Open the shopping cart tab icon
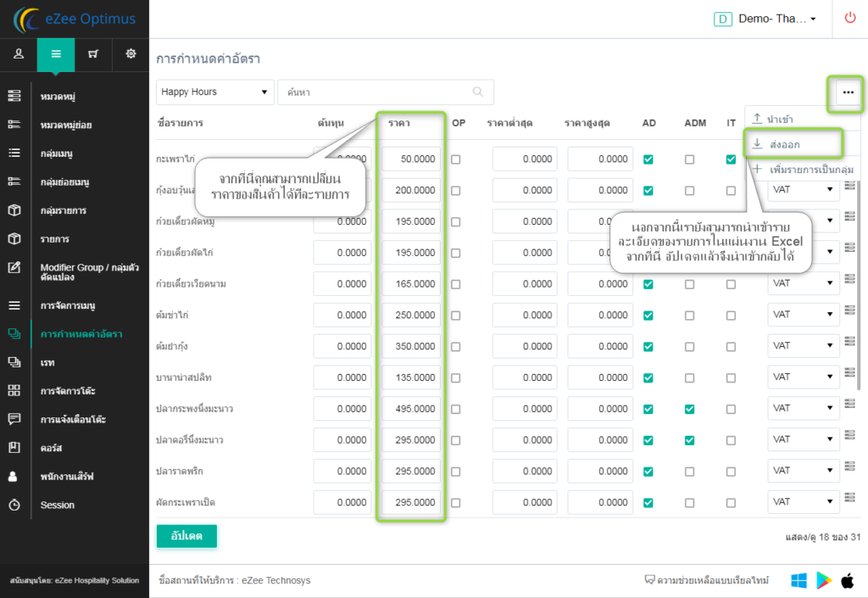The width and height of the screenshot is (868, 598). (93, 53)
